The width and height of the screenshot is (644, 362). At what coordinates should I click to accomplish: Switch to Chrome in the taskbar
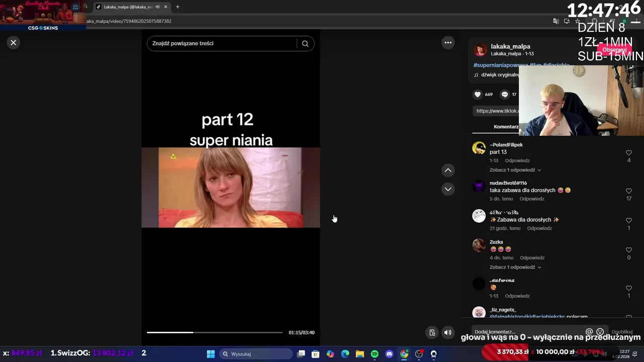404,354
